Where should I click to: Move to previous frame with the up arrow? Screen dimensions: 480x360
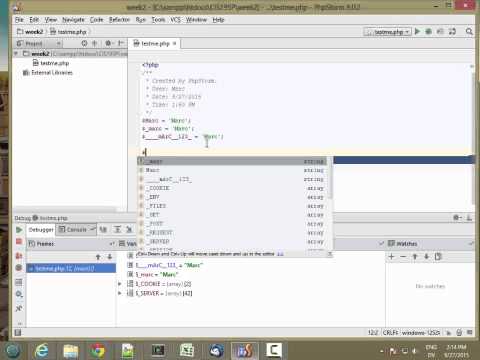click(x=98, y=257)
